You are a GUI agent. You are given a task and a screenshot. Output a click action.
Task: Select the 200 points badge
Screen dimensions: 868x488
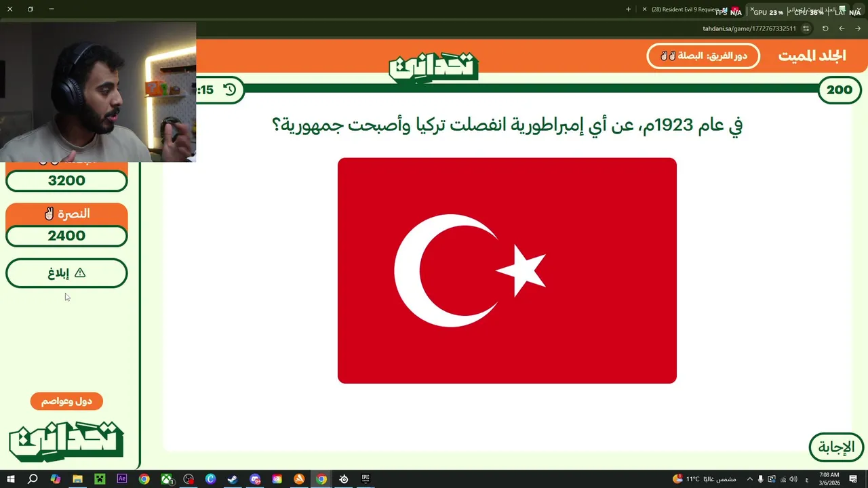pos(840,89)
